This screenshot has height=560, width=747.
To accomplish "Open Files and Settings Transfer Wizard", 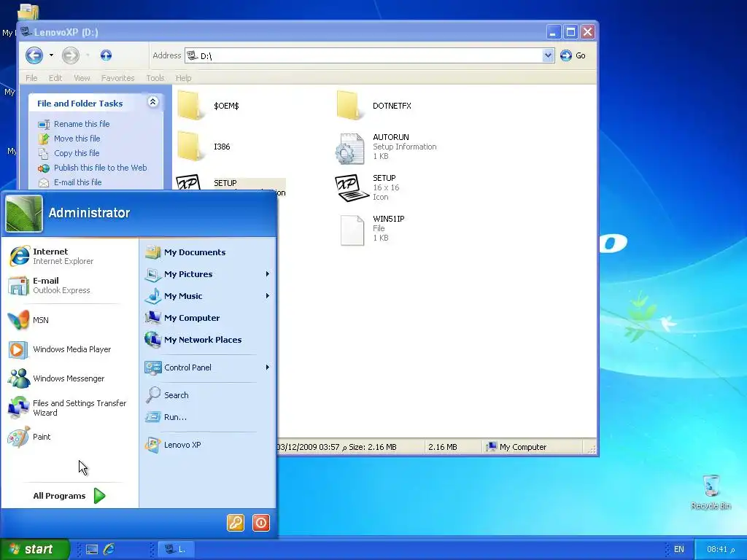I will [69, 408].
